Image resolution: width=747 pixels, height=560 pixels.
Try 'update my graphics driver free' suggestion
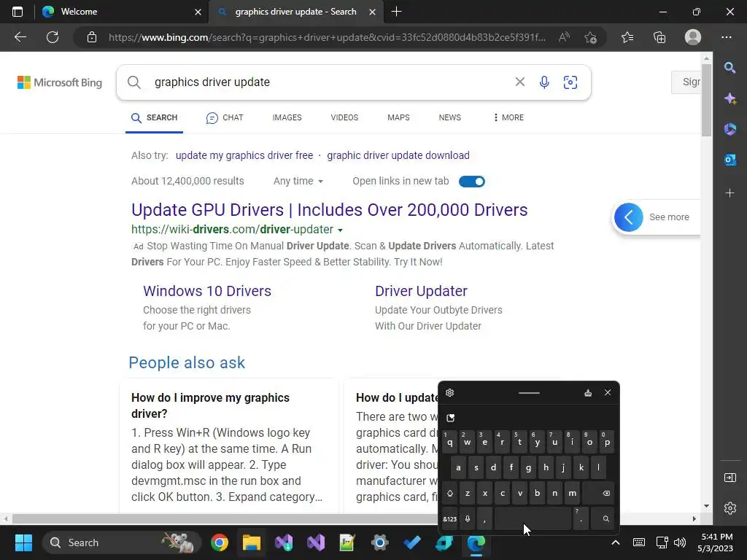pyautogui.click(x=244, y=155)
